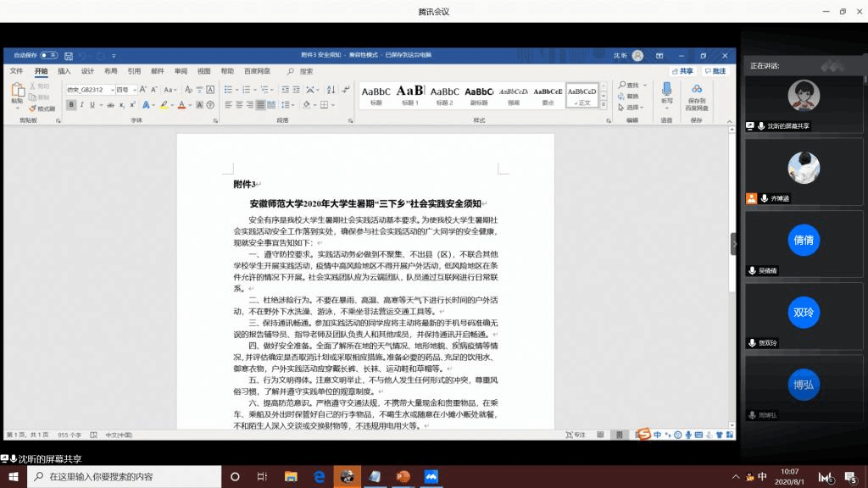This screenshot has width=868, height=488.
Task: Apply italic formatting
Action: pos(83,105)
